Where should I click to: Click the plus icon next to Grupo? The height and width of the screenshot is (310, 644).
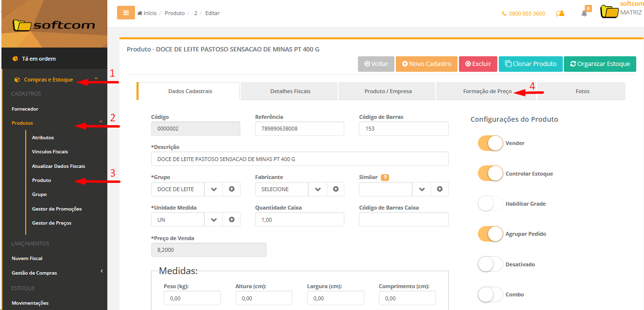pyautogui.click(x=232, y=189)
